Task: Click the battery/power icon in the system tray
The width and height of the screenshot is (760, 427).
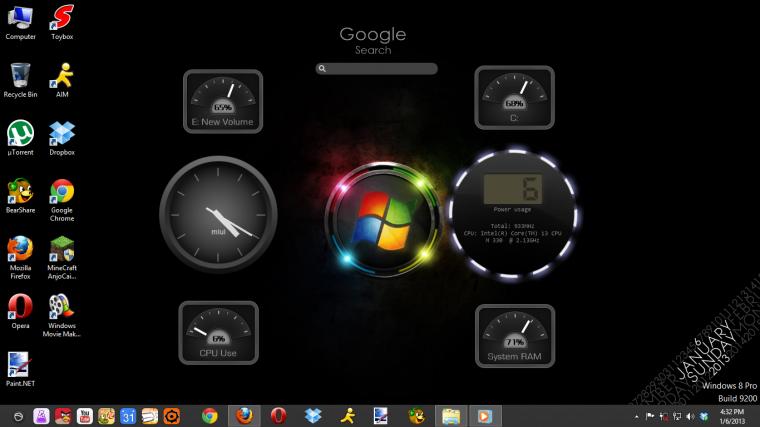Action: tap(664, 416)
